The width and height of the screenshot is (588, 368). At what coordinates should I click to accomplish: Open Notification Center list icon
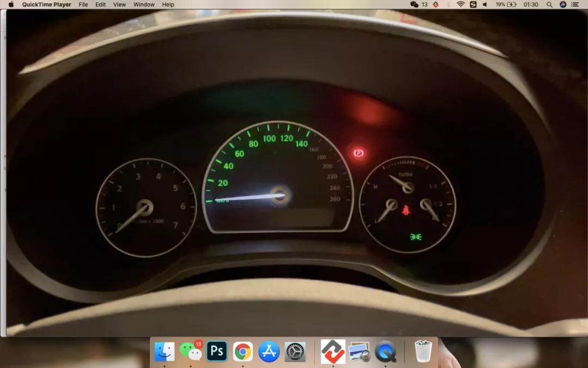coord(575,4)
